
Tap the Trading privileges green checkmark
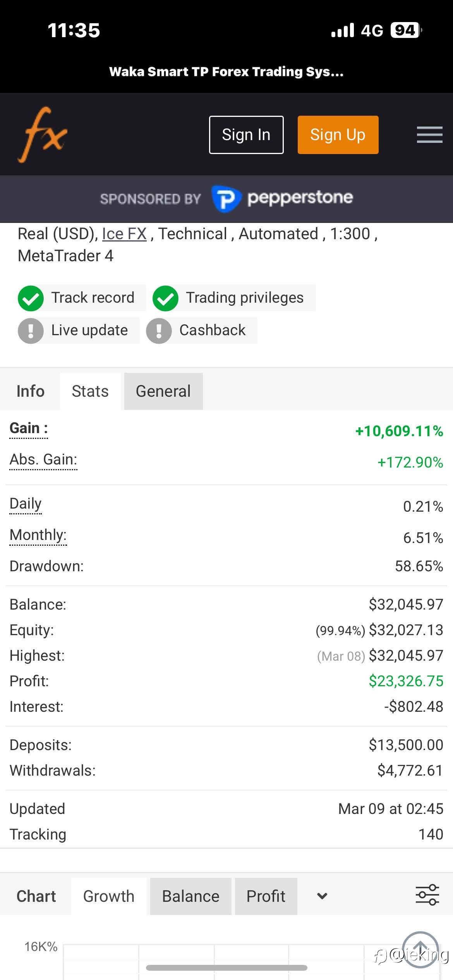165,298
